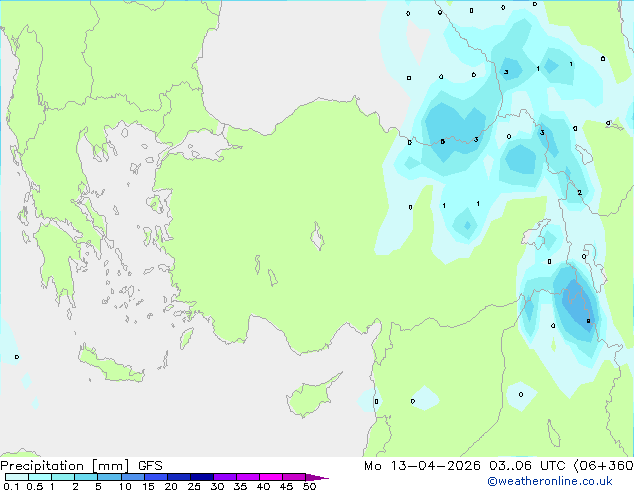Image resolution: width=634 pixels, height=490 pixels.
Task: Click legend scale label "30"
Action: click(x=218, y=486)
